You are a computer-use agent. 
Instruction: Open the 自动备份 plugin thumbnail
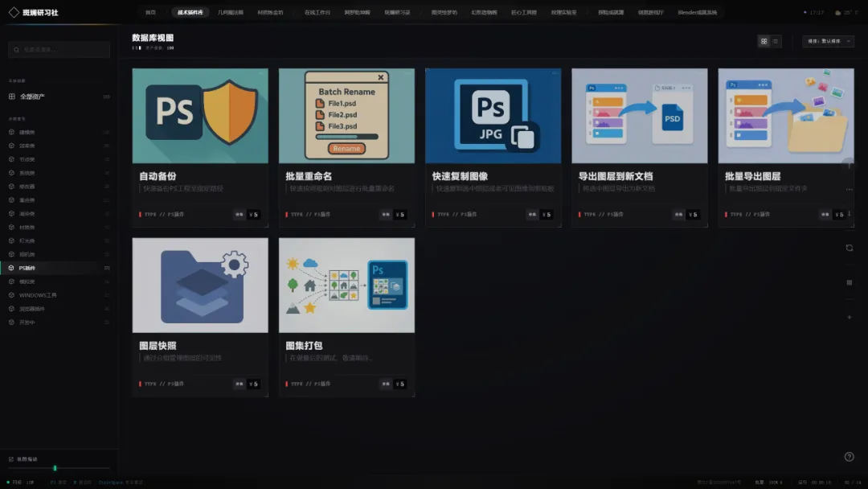tap(200, 116)
